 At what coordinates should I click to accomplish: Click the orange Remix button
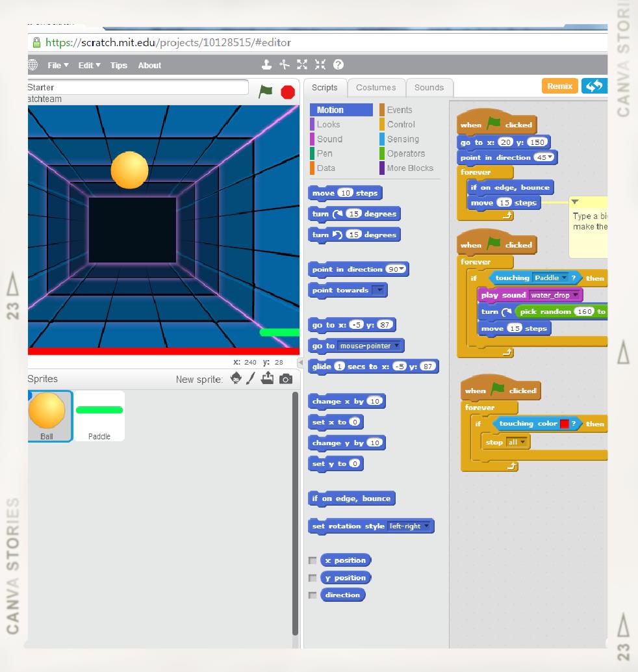(x=559, y=85)
